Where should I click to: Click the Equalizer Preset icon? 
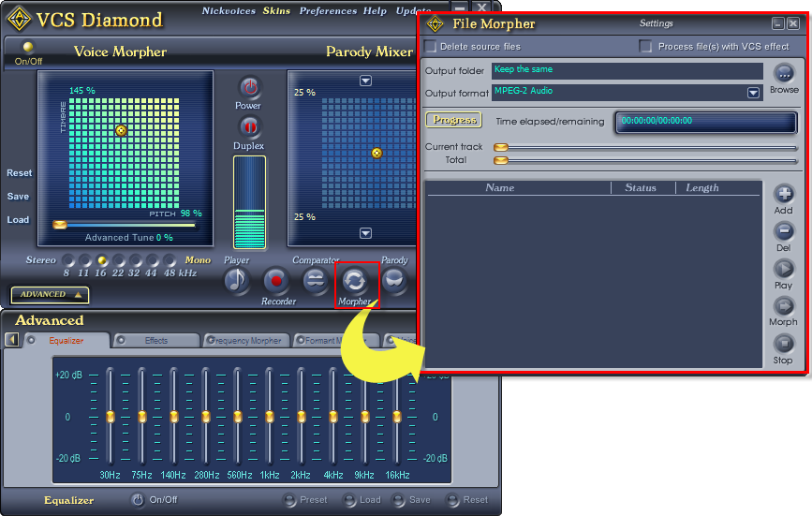coord(289,500)
